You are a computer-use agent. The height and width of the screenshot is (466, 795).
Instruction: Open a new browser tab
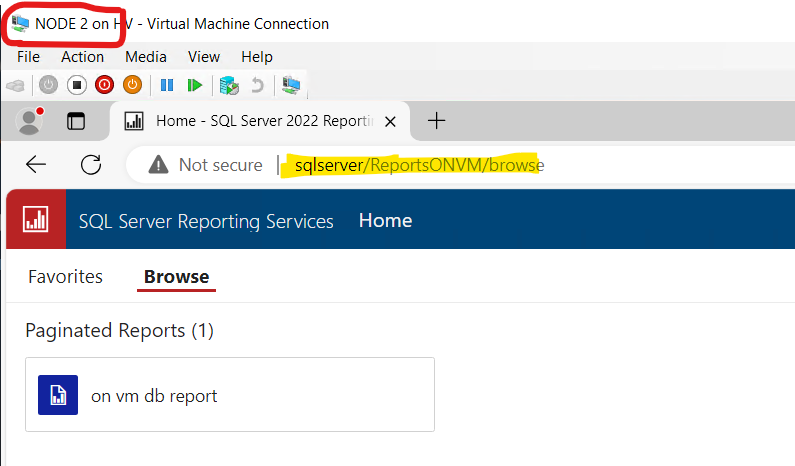[x=436, y=121]
